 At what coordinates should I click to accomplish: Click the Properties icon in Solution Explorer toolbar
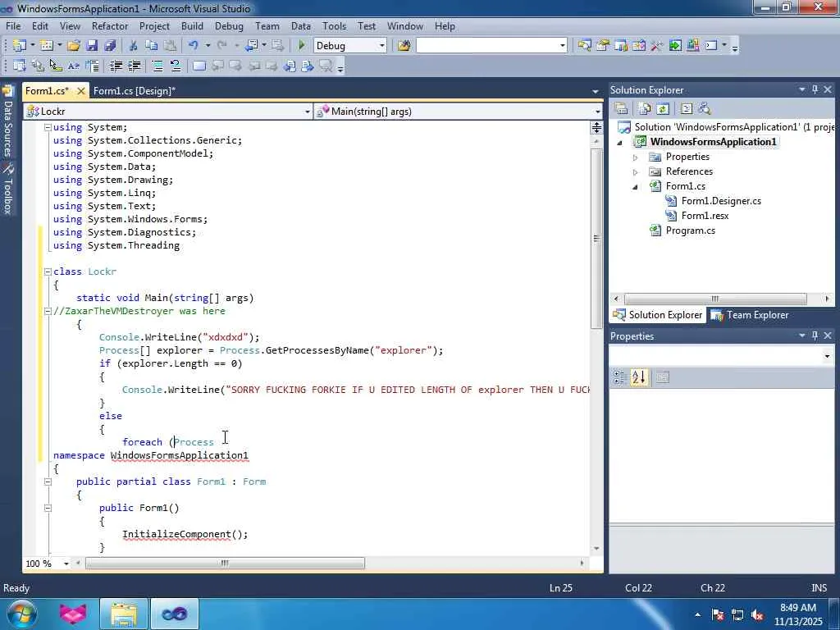click(622, 109)
